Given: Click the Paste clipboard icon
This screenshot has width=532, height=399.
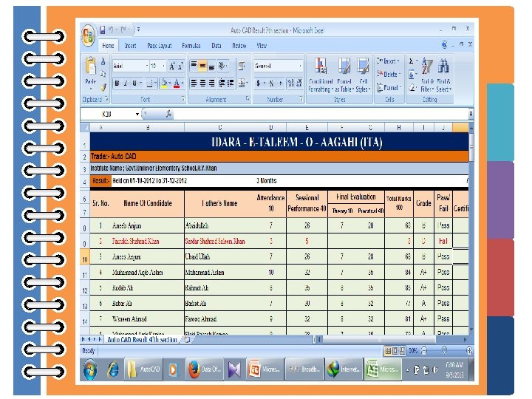Looking at the screenshot, I should tap(91, 66).
